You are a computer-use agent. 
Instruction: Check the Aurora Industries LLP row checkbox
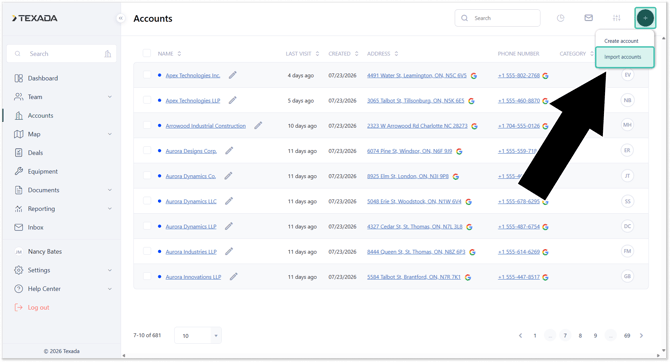[x=147, y=251]
